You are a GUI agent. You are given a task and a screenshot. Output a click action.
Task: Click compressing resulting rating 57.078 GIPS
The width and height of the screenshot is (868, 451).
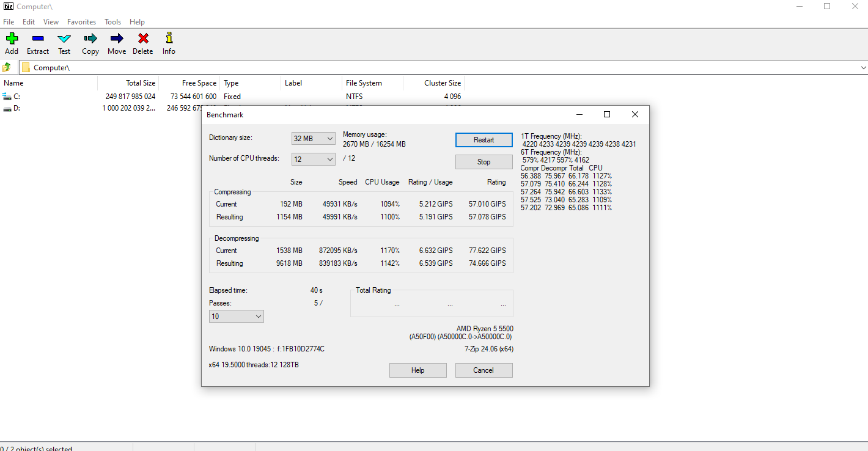click(487, 217)
